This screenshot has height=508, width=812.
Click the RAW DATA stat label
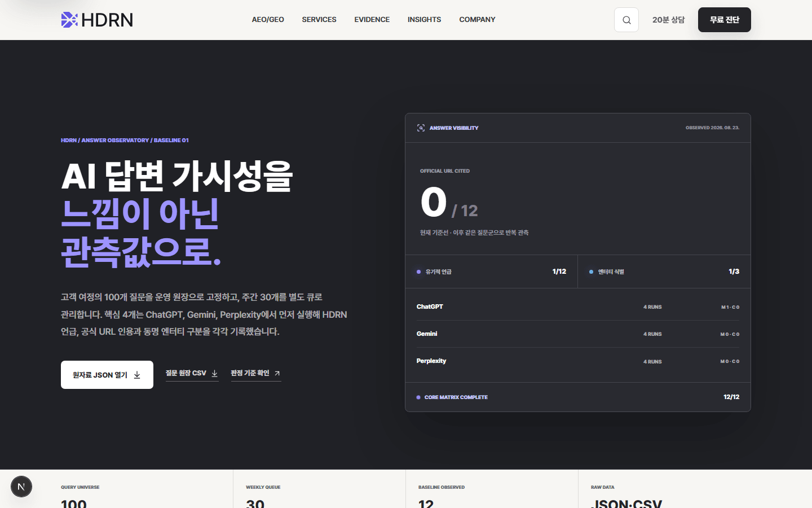coord(603,487)
